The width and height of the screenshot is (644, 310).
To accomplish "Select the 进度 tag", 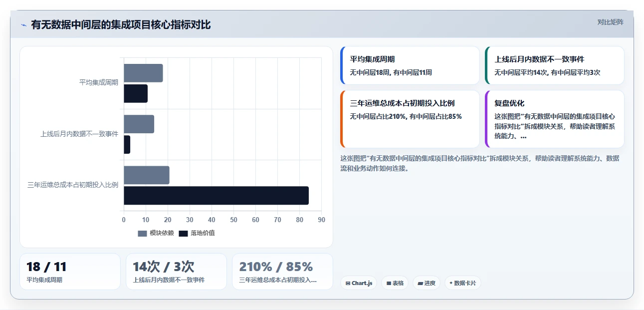I will click(x=427, y=283).
